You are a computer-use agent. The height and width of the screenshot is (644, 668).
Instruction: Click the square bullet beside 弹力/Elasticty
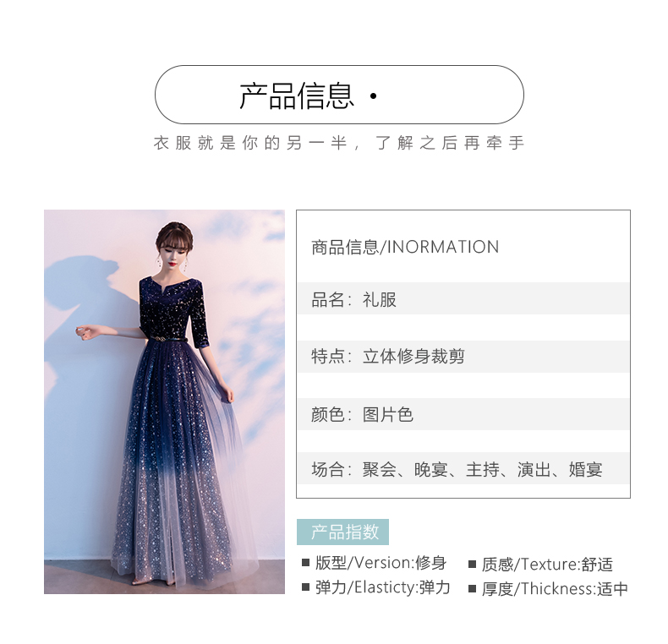click(x=305, y=587)
